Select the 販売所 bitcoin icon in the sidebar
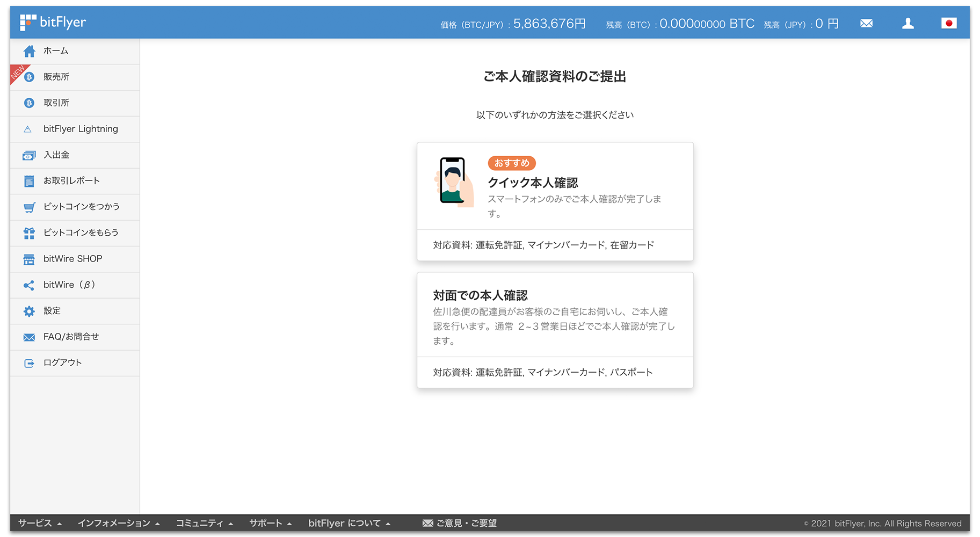Viewport: 980px width, 537px height. pyautogui.click(x=29, y=77)
